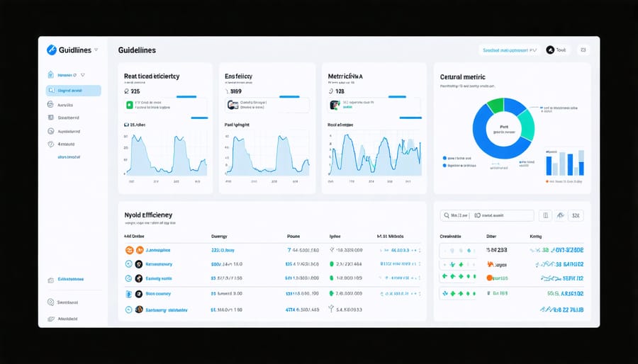Click the first blue legend dot under donut chart

coord(444,158)
